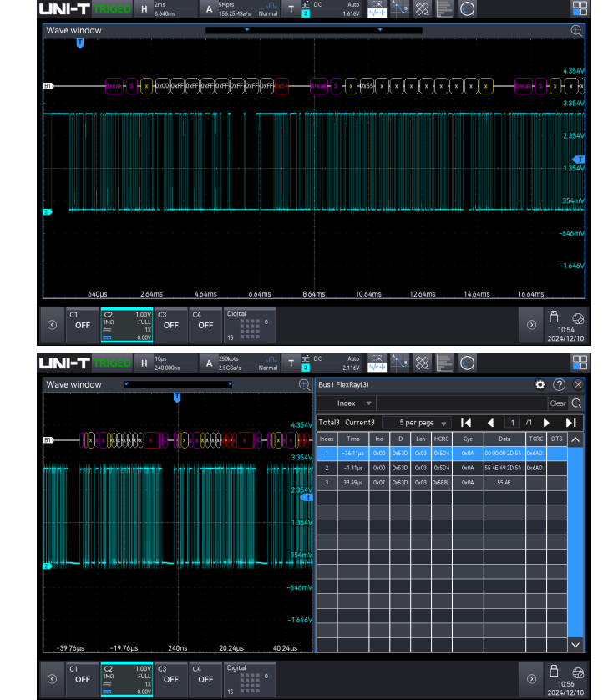Open the Bus1 FlexRay settings gear
This screenshot has width=608, height=700.
click(x=540, y=384)
